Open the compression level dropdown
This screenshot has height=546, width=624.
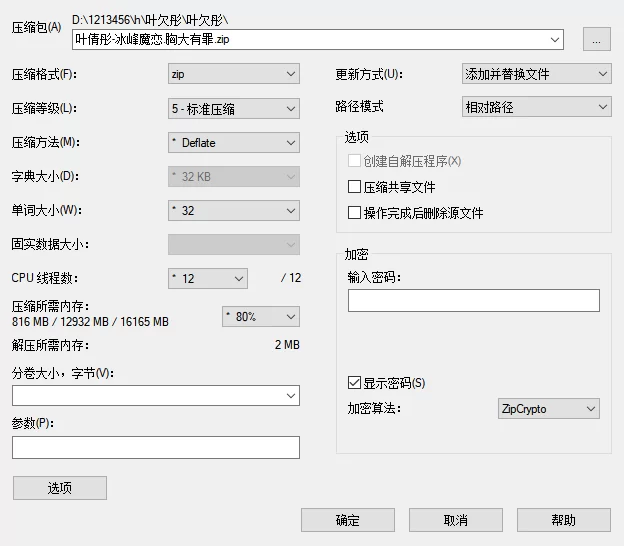click(x=234, y=108)
